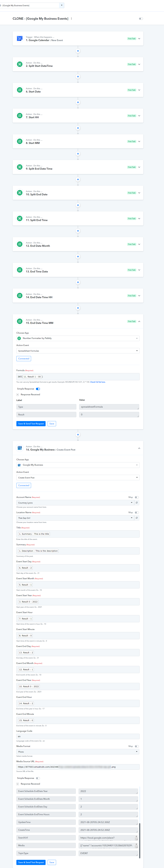The width and height of the screenshot is (164, 868).
Task: Add a step after step 6 Start Date
Action: (78, 102)
